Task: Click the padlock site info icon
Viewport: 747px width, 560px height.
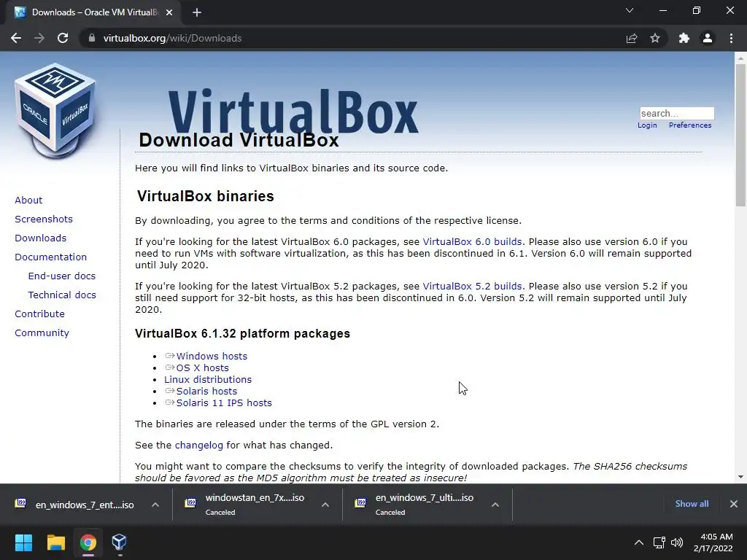Action: pos(91,38)
